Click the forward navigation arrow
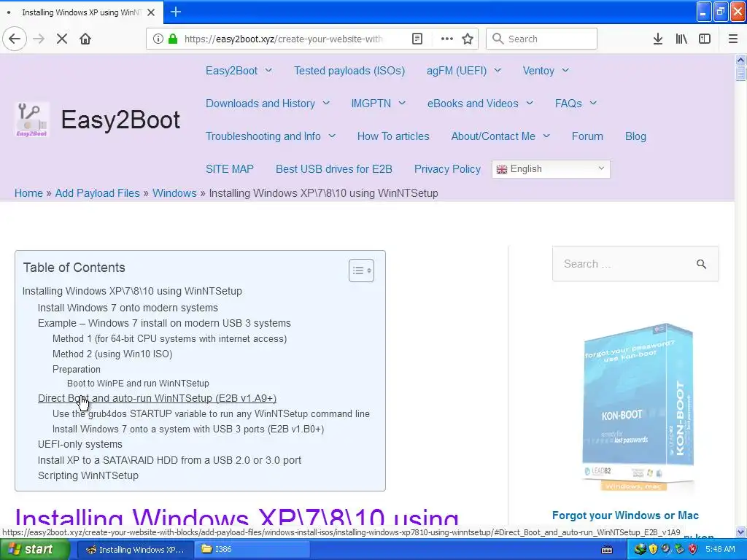This screenshot has width=747, height=560. [39, 39]
